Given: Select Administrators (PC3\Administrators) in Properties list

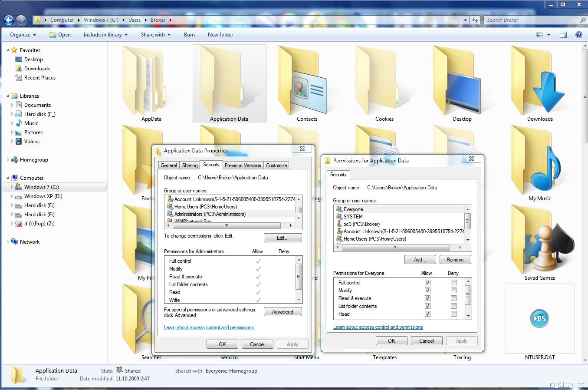Looking at the screenshot, I should 210,214.
